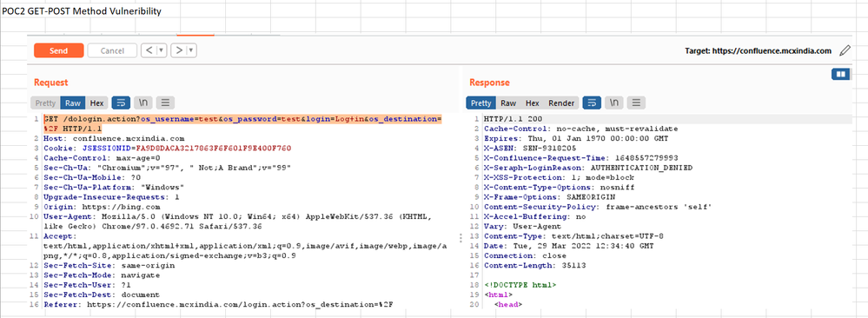
Task: Toggle word wrap icon in Request panel
Action: tap(121, 103)
